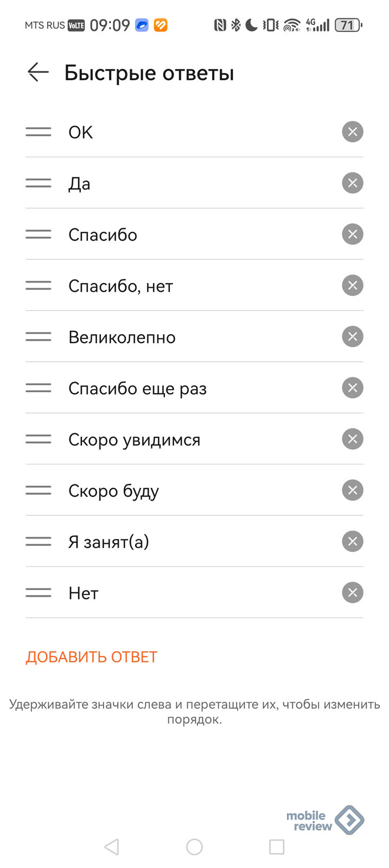Delete the "Скоро увидимся" reply
The image size is (389, 868).
pos(352,439)
